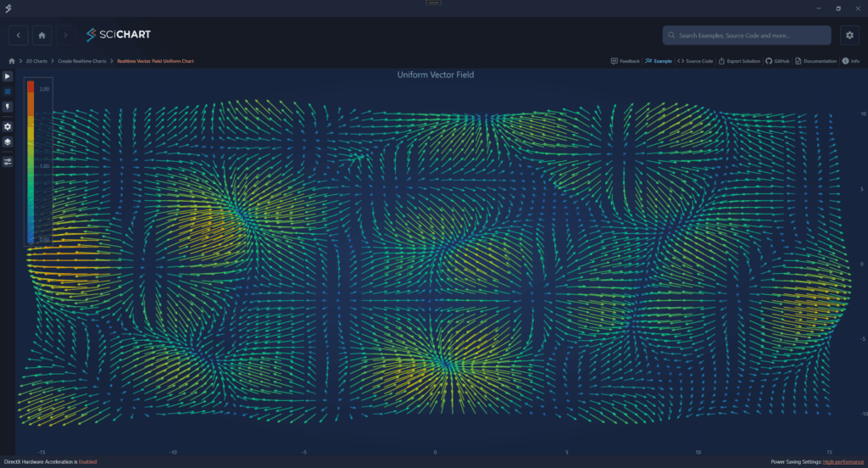Select 2D Charts in the breadcrumb
The width and height of the screenshot is (868, 468).
(35, 62)
